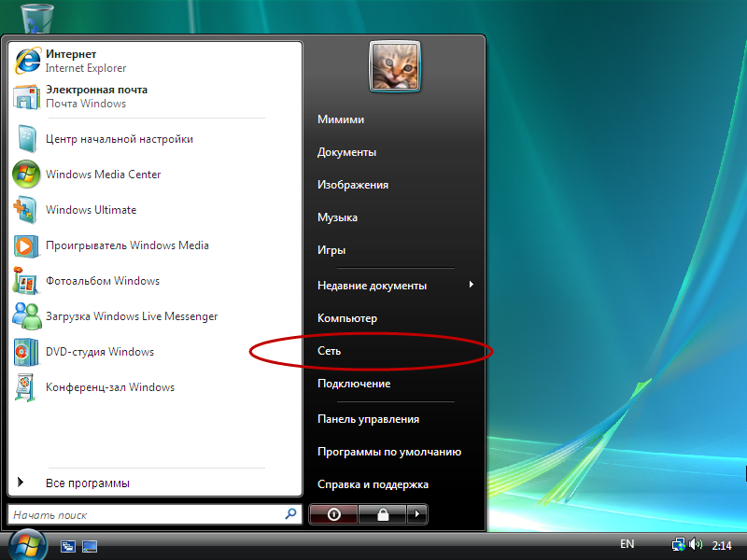Open the Центр начальной настройки icon
The height and width of the screenshot is (560, 747).
[x=27, y=138]
